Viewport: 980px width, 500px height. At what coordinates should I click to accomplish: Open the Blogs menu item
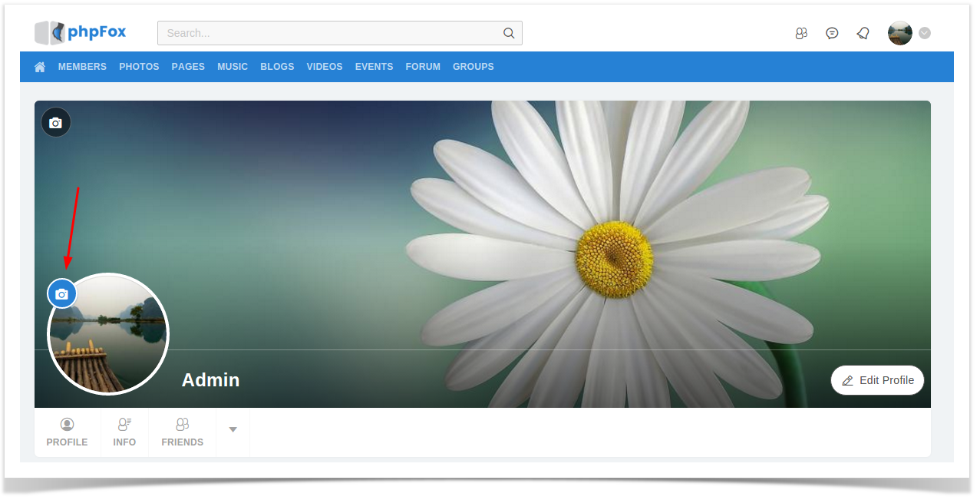277,67
